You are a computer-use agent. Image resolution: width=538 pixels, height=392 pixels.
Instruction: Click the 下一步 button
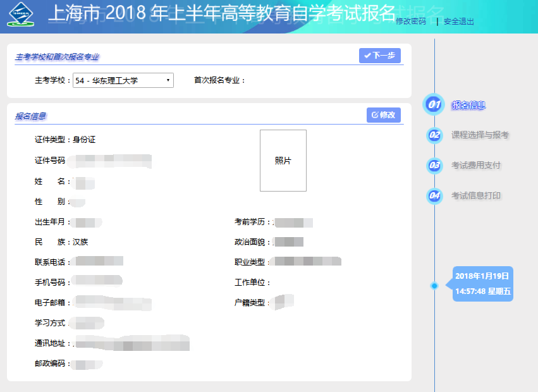tap(379, 56)
